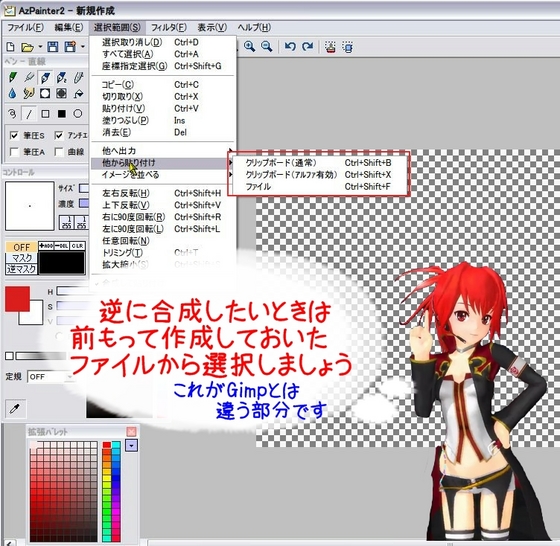Screen dimensions: 560x546
Task: Open the extended palette dropdown arrow
Action: tap(131, 445)
